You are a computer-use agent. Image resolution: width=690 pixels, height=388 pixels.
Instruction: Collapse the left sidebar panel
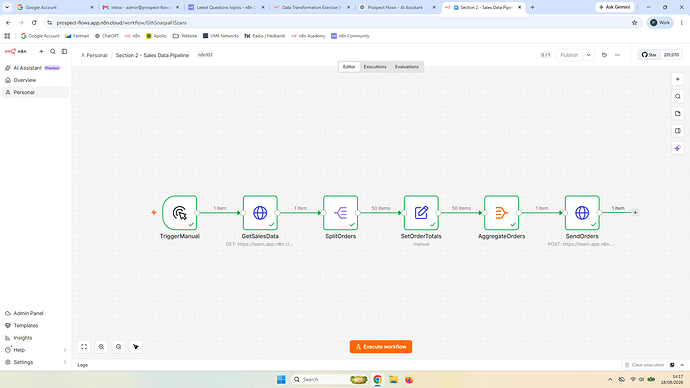[64, 51]
